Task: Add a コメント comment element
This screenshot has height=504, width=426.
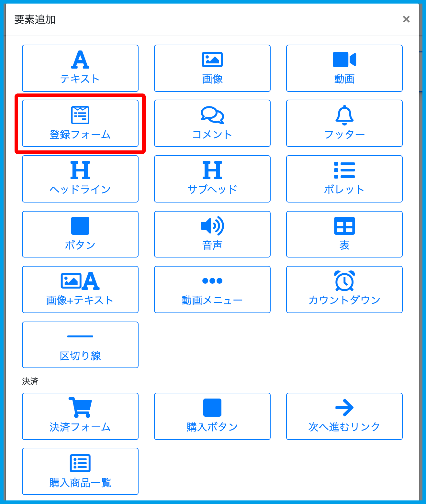Action: (x=212, y=123)
